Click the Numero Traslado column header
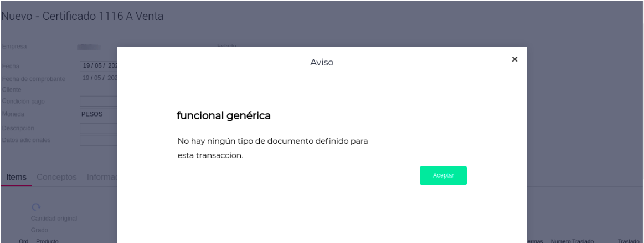The width and height of the screenshot is (644, 243). point(572,241)
